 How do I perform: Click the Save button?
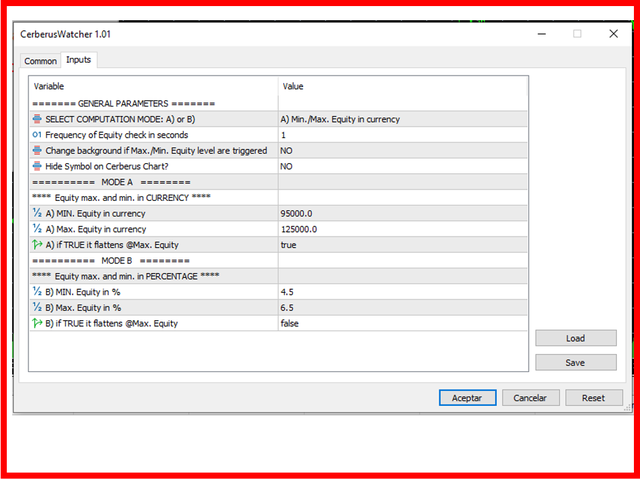point(576,362)
